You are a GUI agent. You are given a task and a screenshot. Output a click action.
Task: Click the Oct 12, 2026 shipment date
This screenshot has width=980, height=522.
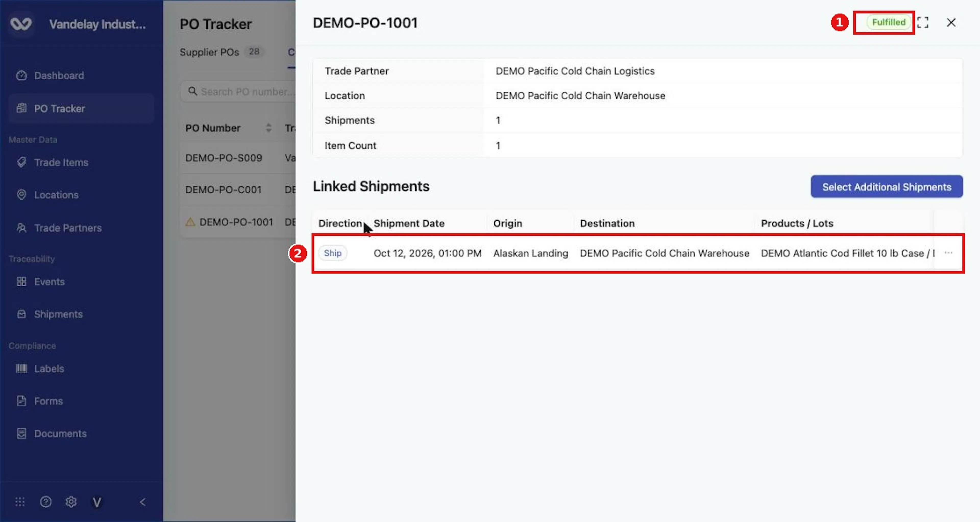pyautogui.click(x=427, y=253)
